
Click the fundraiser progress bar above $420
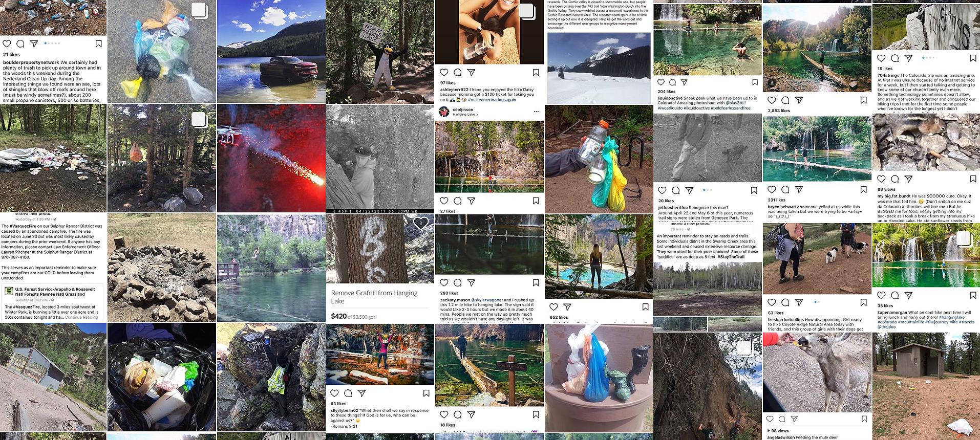tap(380, 308)
